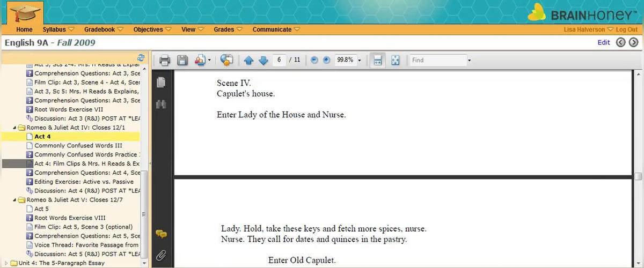Open the Gradebook menu

(104, 29)
